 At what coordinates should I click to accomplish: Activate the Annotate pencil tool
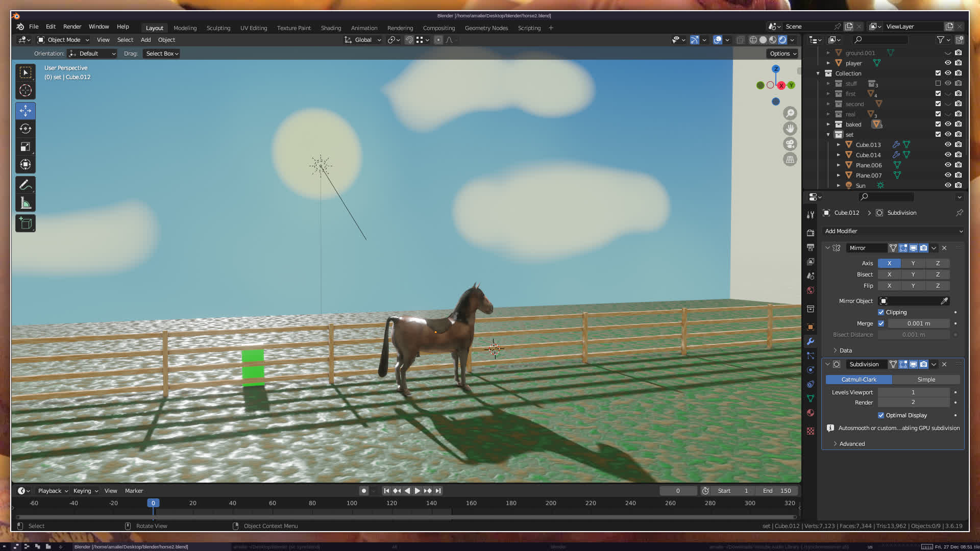click(x=26, y=185)
